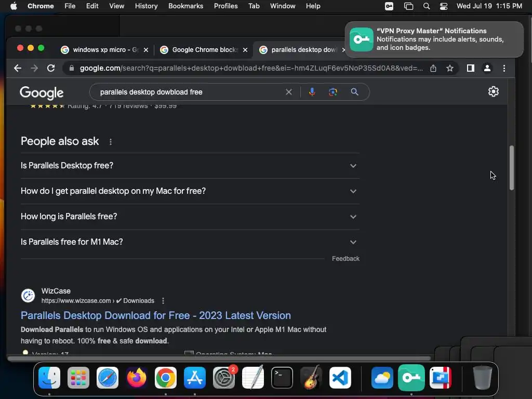The height and width of the screenshot is (399, 532).
Task: Open Finder from the Dock
Action: coord(49,378)
